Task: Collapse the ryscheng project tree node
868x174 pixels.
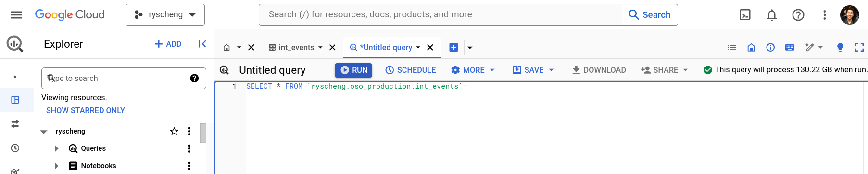Action: pyautogui.click(x=44, y=131)
